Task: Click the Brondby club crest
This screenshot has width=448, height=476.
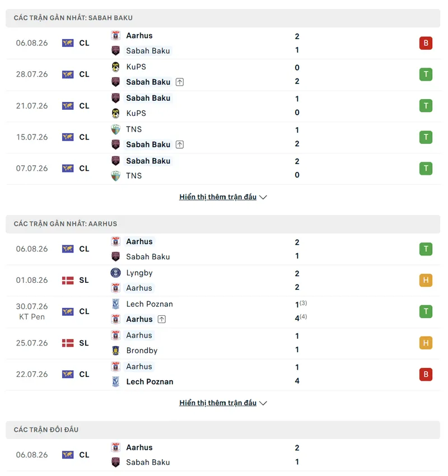Action: click(x=115, y=351)
